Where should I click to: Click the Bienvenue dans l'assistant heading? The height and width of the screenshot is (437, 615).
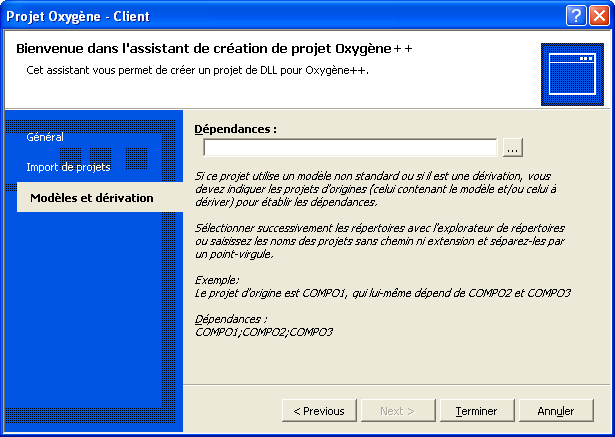tap(214, 48)
